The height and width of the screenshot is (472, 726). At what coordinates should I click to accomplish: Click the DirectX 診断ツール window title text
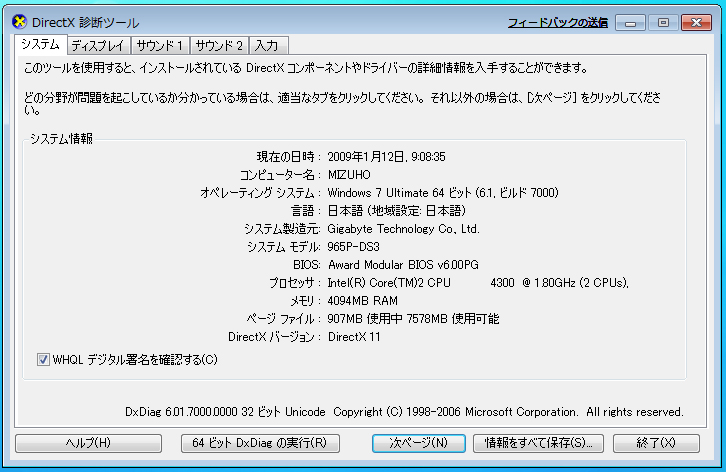click(x=87, y=22)
